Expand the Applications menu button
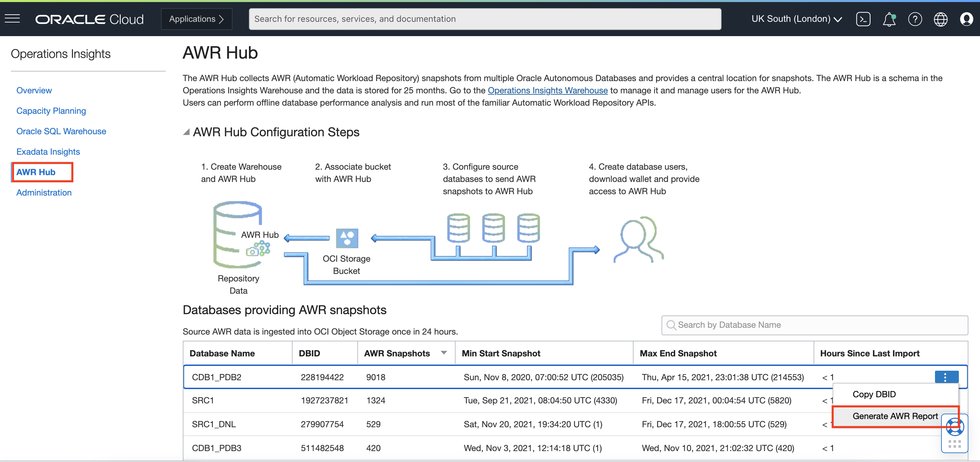980x462 pixels. point(196,19)
